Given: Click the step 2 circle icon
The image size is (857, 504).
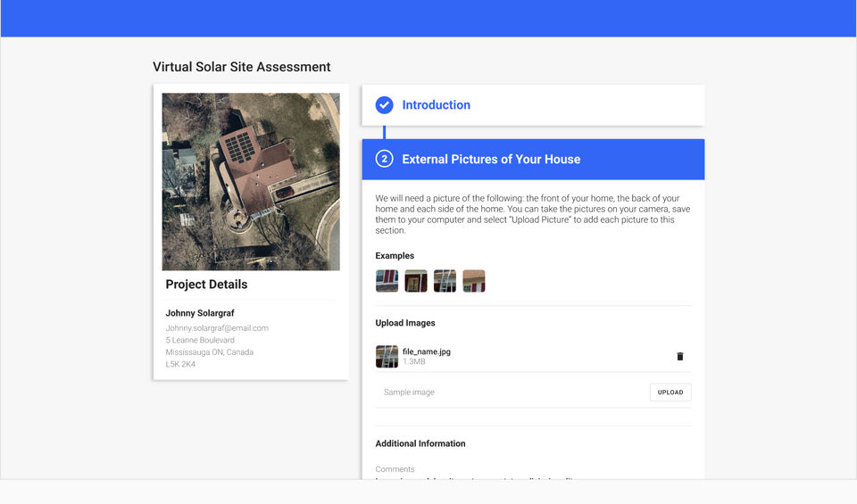Looking at the screenshot, I should pos(384,159).
